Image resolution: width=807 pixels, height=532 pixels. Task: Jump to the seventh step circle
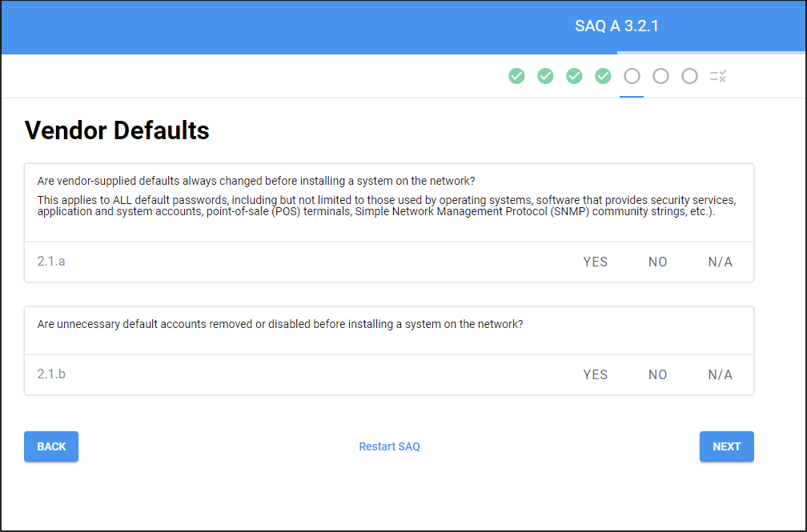689,76
